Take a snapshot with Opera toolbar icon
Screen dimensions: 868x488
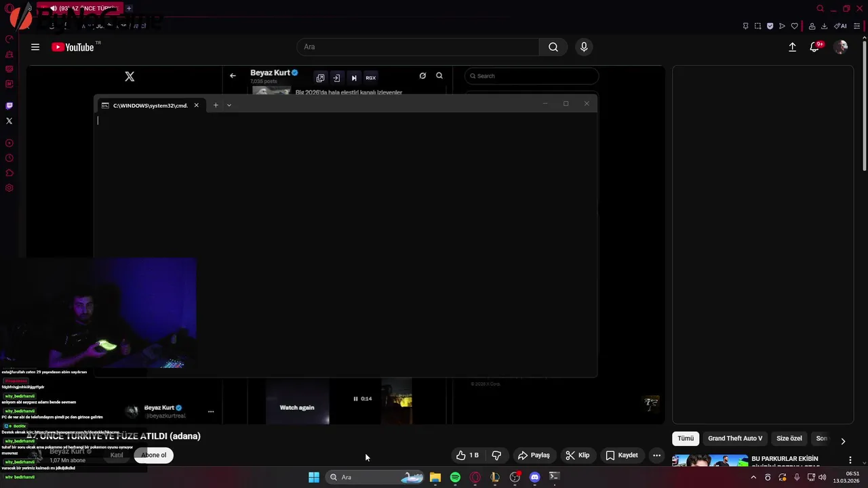[x=757, y=26]
